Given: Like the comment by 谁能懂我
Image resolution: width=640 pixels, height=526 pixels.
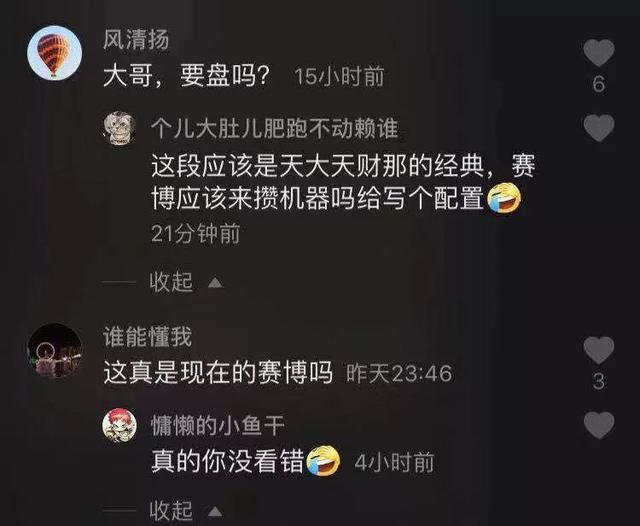Looking at the screenshot, I should point(598,351).
